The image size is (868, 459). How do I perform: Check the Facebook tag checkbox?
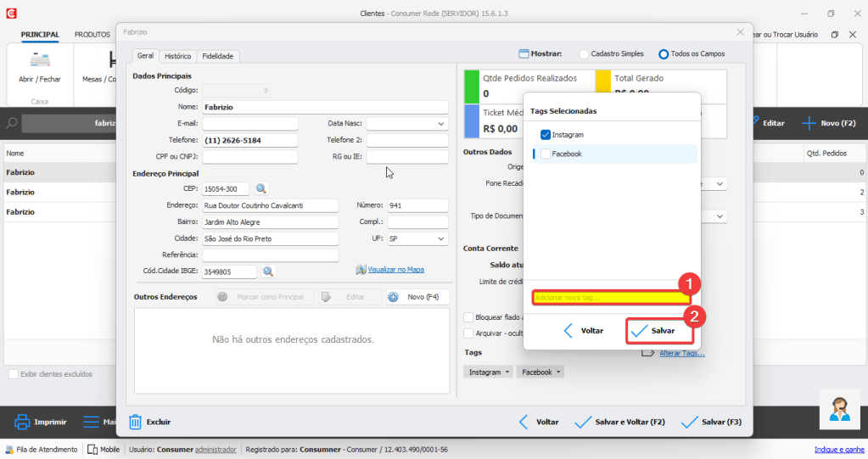(546, 154)
